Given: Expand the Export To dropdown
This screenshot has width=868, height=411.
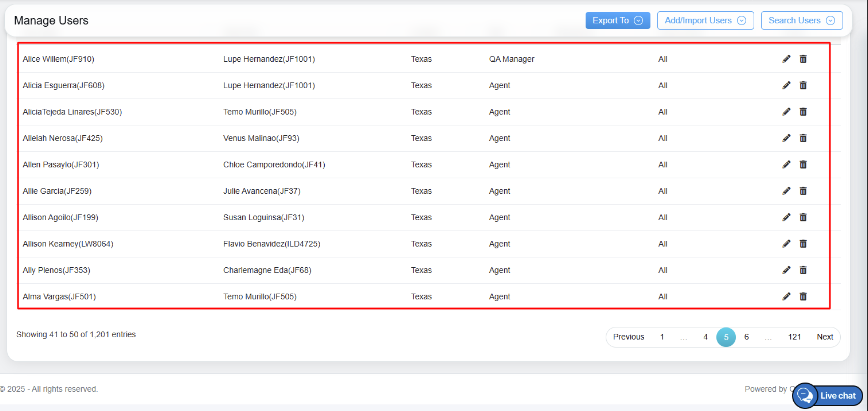Looking at the screenshot, I should tap(617, 21).
